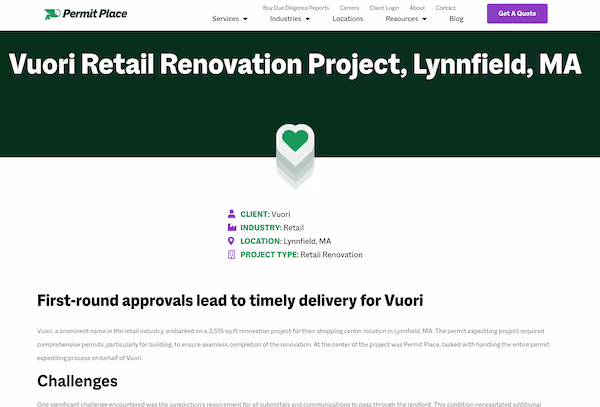Click 'PROJECT TYPE: Retail Renovation' text

(301, 254)
